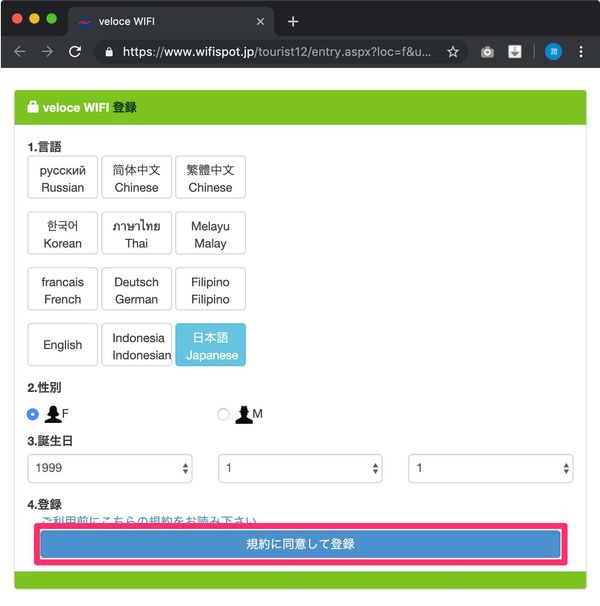Click the padlock site info icon
Viewport: 600px width, 606px height.
[109, 52]
